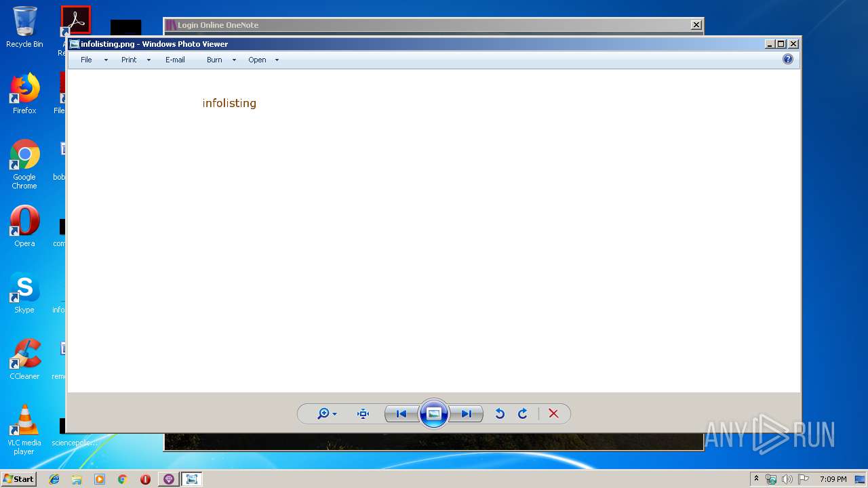Click the Show desktop button

860,479
